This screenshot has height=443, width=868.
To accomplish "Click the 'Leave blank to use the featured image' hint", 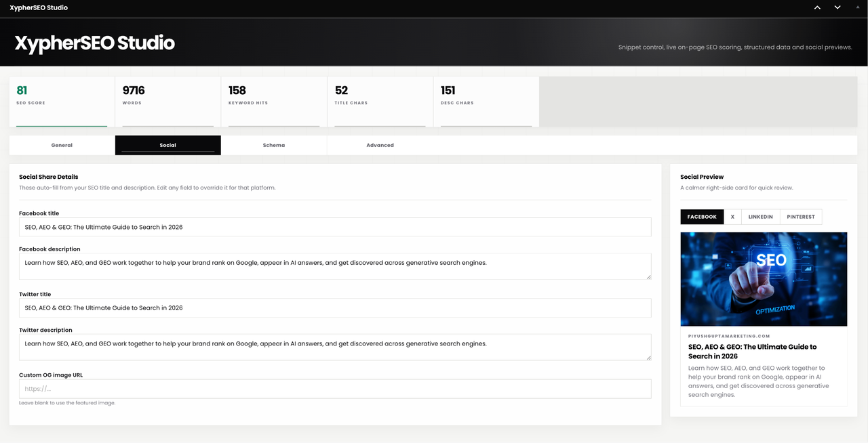I will [67, 403].
